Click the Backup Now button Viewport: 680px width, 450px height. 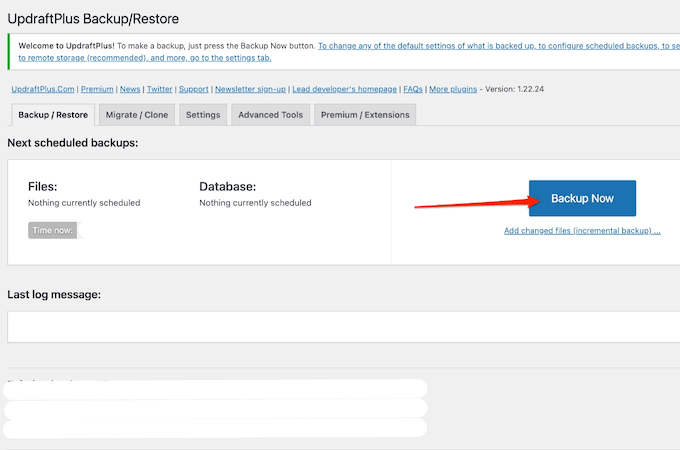(582, 198)
